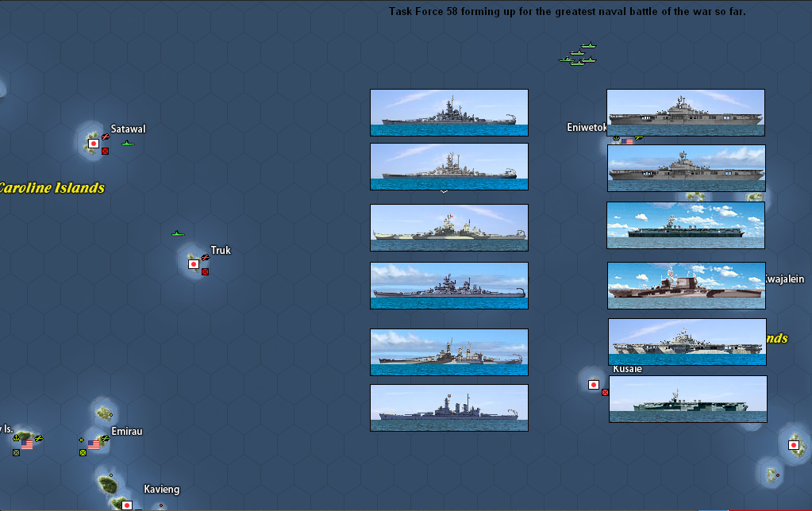
Task: Click the Japanese flag west of Kusaie
Action: point(593,385)
